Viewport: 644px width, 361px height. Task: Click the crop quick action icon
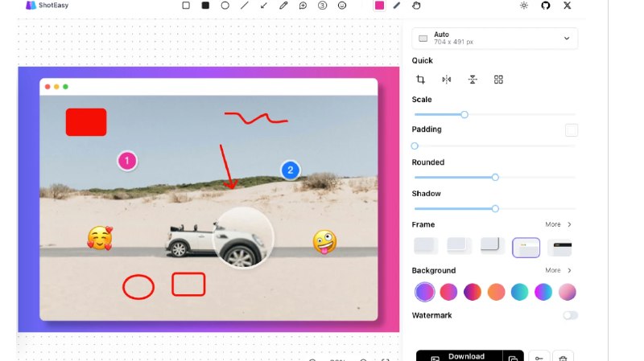click(x=420, y=80)
